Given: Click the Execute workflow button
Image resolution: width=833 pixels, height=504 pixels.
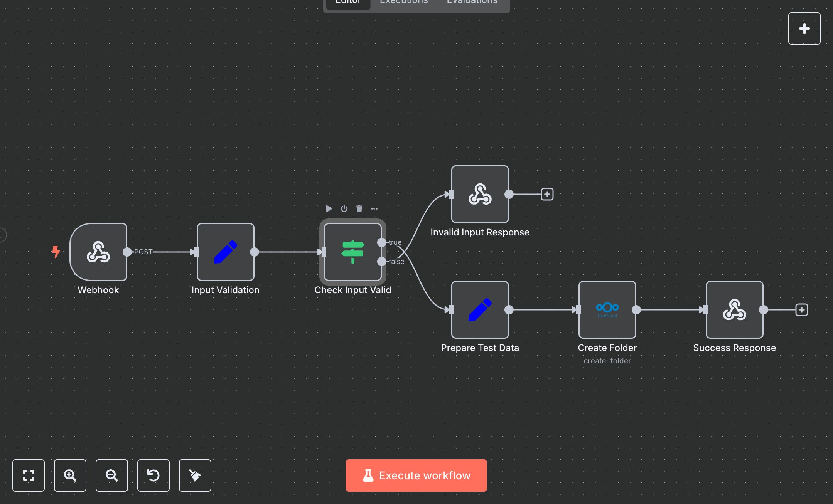Looking at the screenshot, I should click(x=416, y=475).
